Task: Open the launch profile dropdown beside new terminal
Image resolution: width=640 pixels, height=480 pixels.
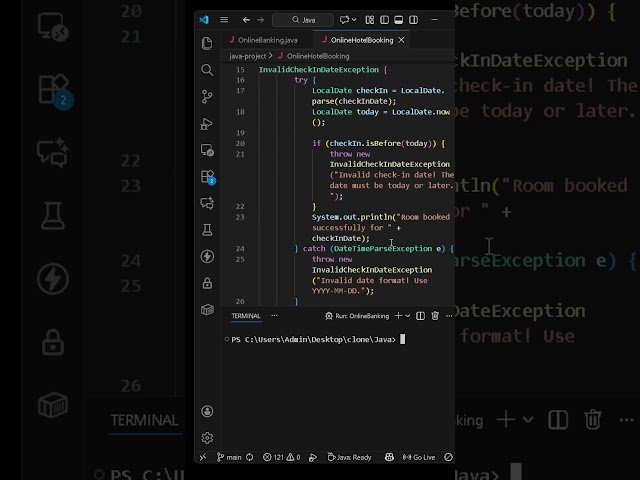Action: pos(408,316)
